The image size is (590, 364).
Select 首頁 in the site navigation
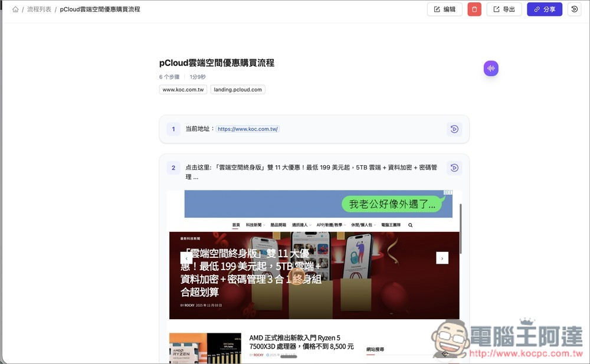click(235, 225)
